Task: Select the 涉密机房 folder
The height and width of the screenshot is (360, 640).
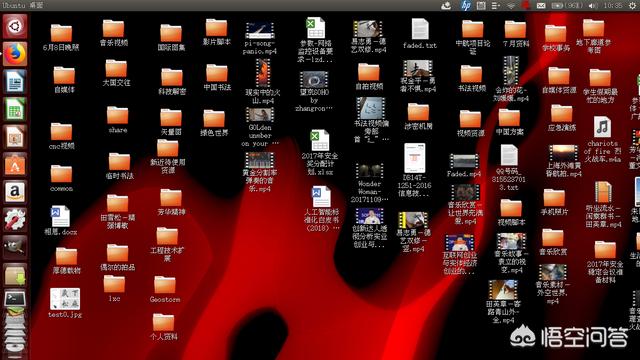Action: (418, 117)
